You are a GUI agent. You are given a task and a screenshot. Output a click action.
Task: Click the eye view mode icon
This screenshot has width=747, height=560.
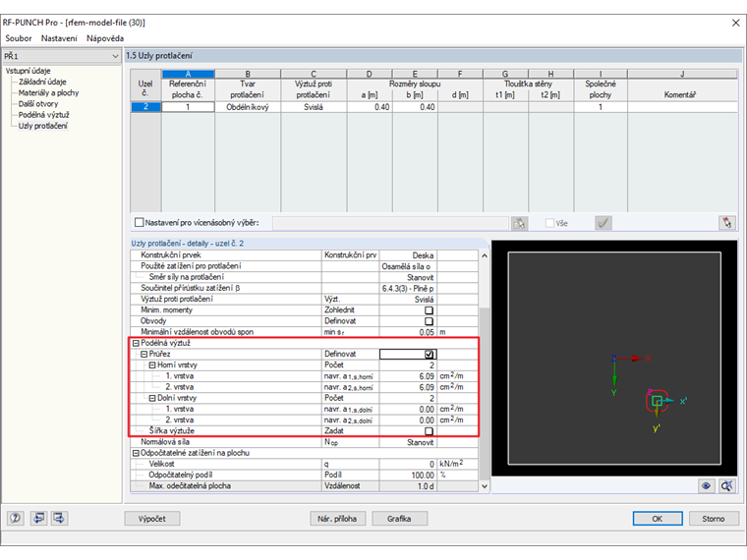[706, 485]
